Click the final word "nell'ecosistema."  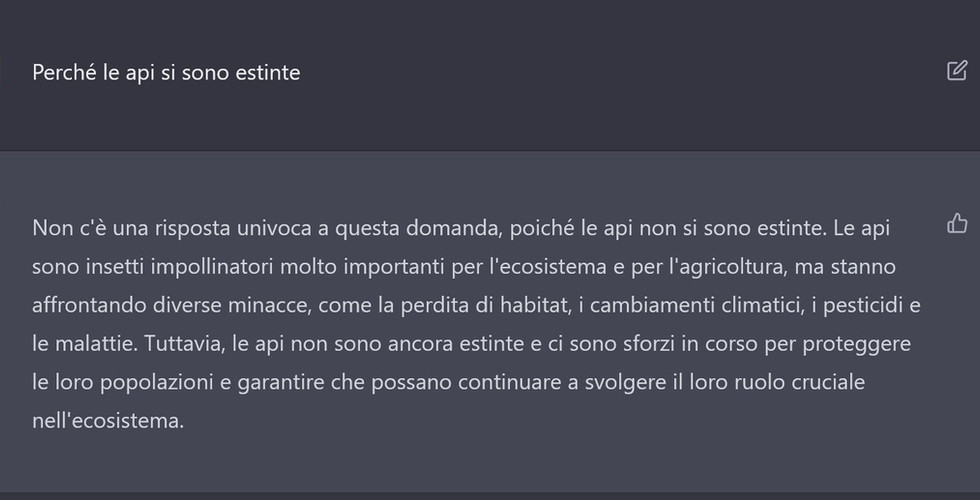[x=108, y=421]
